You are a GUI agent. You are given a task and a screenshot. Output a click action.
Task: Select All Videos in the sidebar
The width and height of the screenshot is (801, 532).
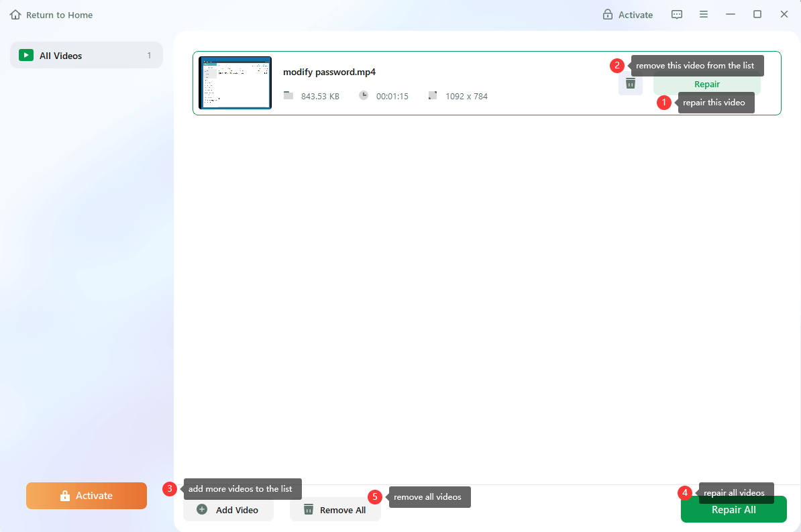tap(86, 55)
